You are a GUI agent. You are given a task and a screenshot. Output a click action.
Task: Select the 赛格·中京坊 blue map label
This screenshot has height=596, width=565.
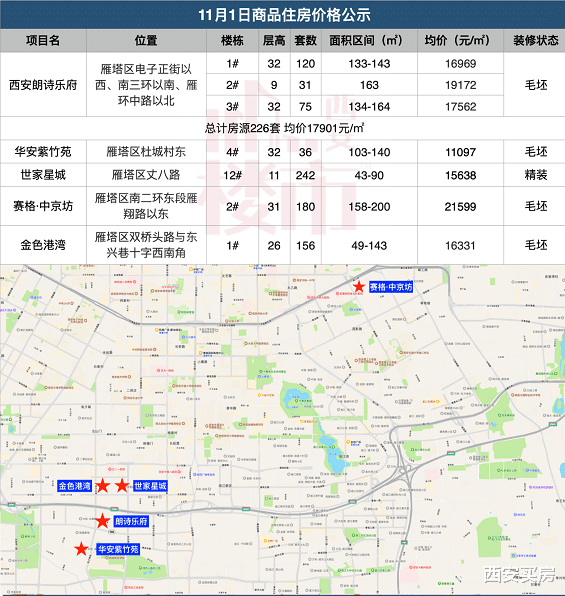coord(390,287)
